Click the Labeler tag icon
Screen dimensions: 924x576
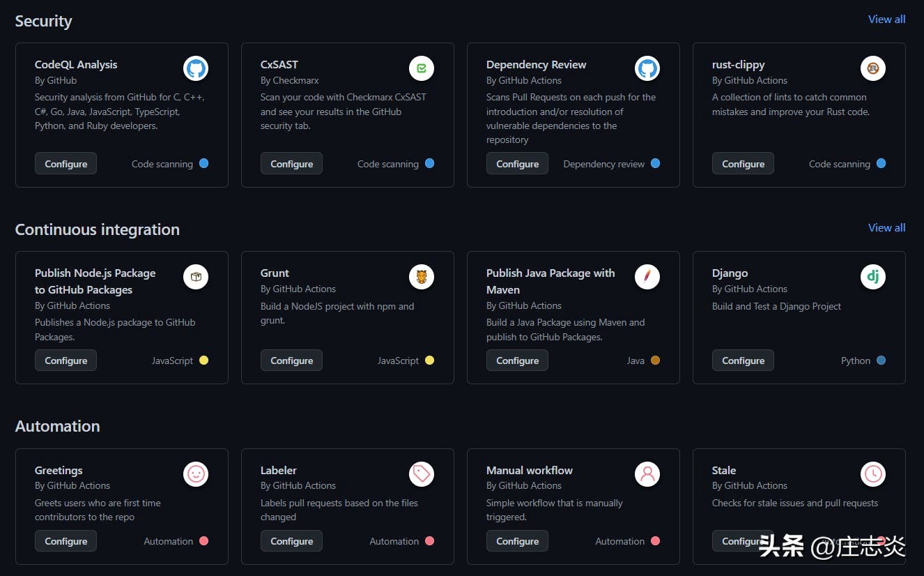(422, 474)
